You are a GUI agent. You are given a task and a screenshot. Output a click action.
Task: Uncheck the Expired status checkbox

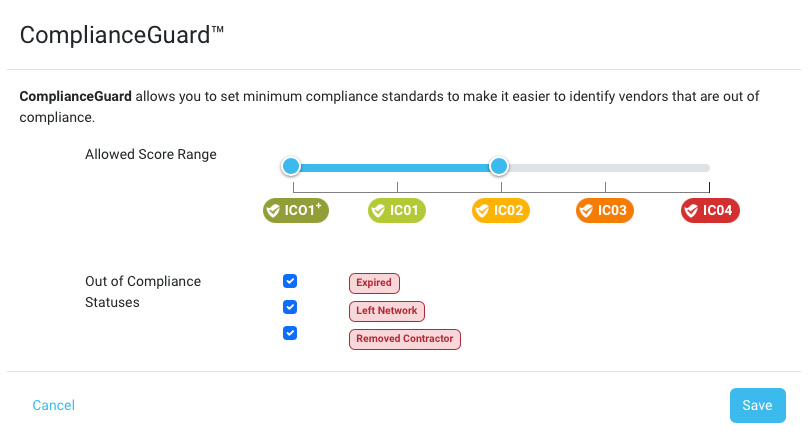[x=290, y=281]
